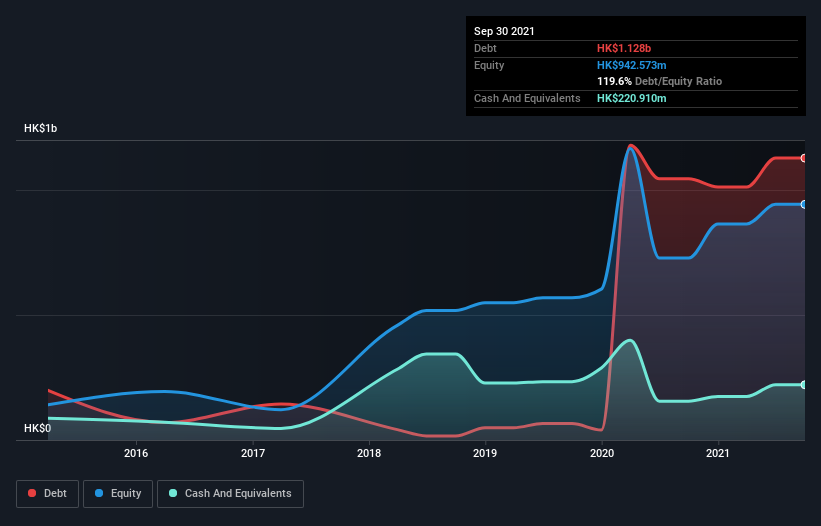The image size is (821, 526).
Task: Click the 2021 x-axis label
Action: click(x=718, y=453)
